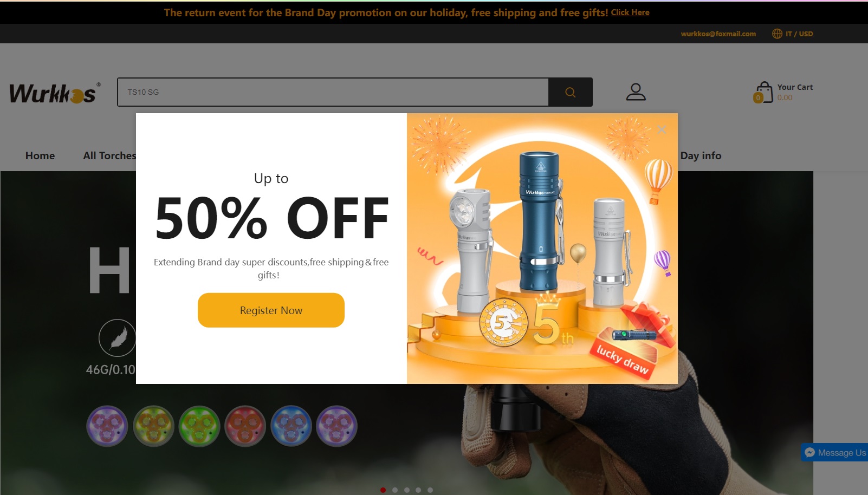Open the shopping cart bag icon
Image resolution: width=868 pixels, height=495 pixels.
[763, 92]
